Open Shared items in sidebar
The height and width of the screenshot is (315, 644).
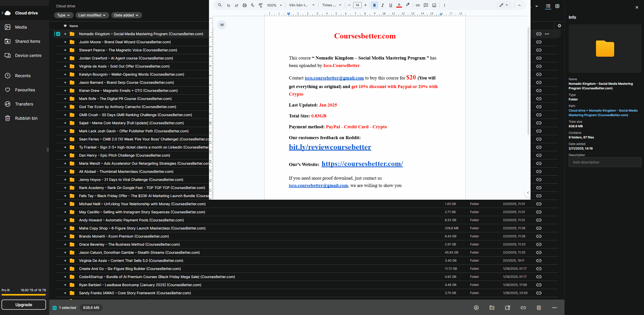(x=28, y=41)
